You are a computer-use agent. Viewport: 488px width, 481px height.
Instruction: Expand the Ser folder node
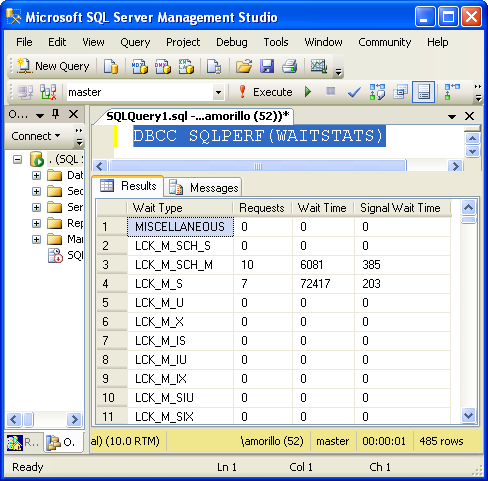[x=36, y=207]
